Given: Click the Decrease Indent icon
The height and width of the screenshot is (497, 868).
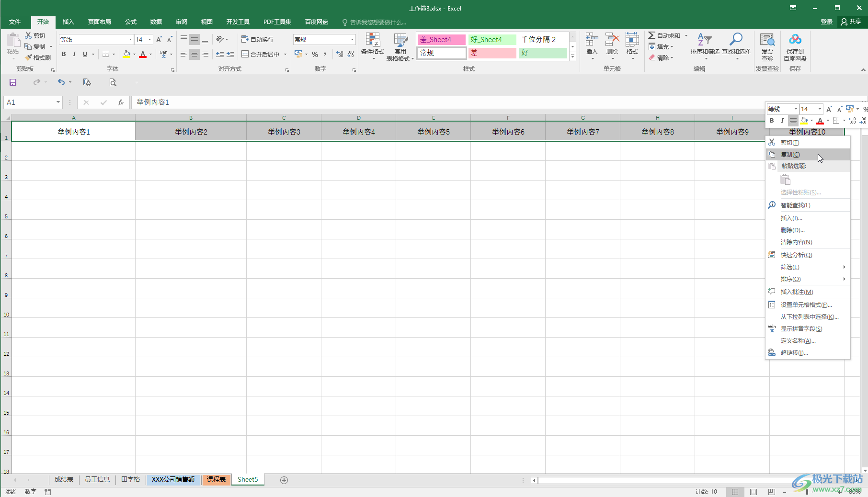Looking at the screenshot, I should click(x=220, y=54).
